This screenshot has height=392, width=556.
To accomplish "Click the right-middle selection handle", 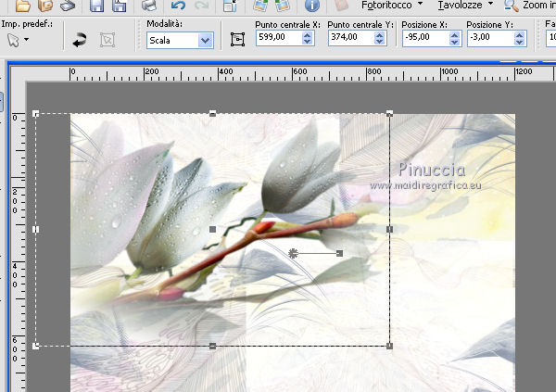I will coord(389,230).
